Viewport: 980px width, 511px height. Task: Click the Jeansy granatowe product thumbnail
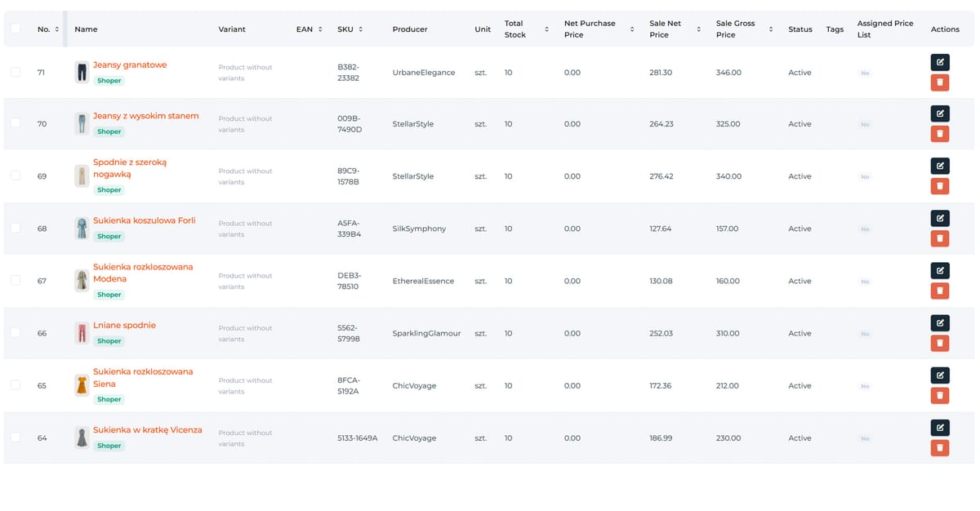pyautogui.click(x=82, y=73)
